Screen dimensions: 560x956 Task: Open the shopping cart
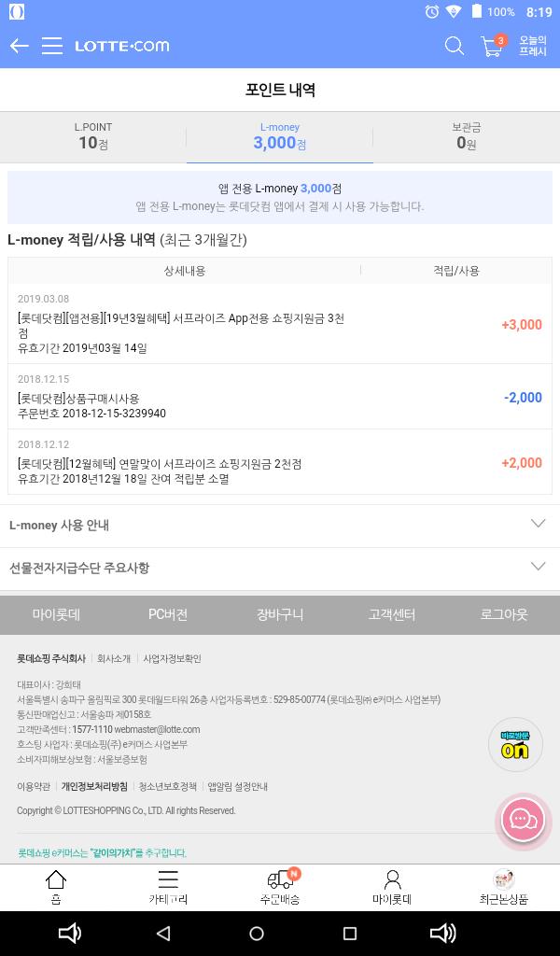[x=492, y=46]
